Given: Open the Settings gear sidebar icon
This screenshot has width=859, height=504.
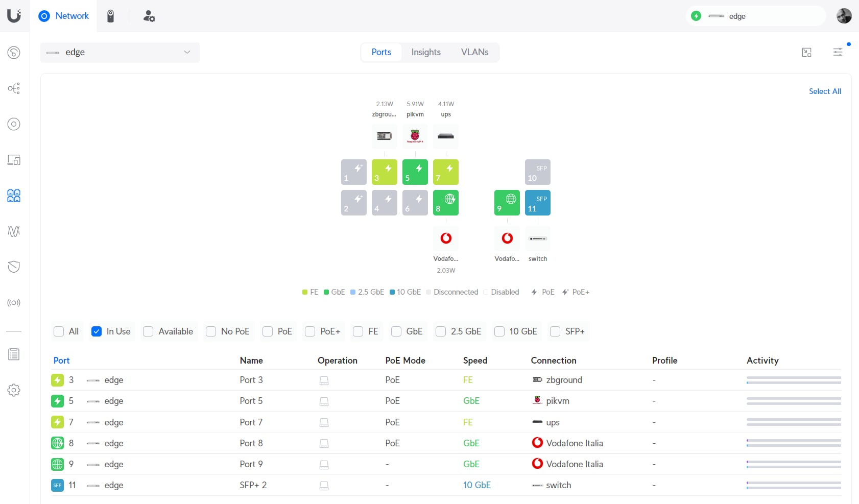Looking at the screenshot, I should coord(14,390).
